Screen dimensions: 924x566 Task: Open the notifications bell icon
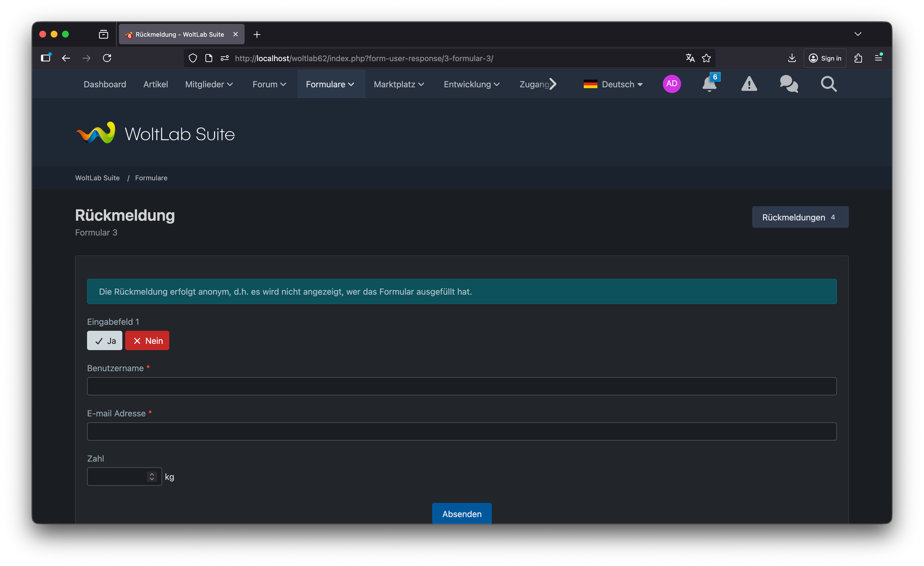709,84
